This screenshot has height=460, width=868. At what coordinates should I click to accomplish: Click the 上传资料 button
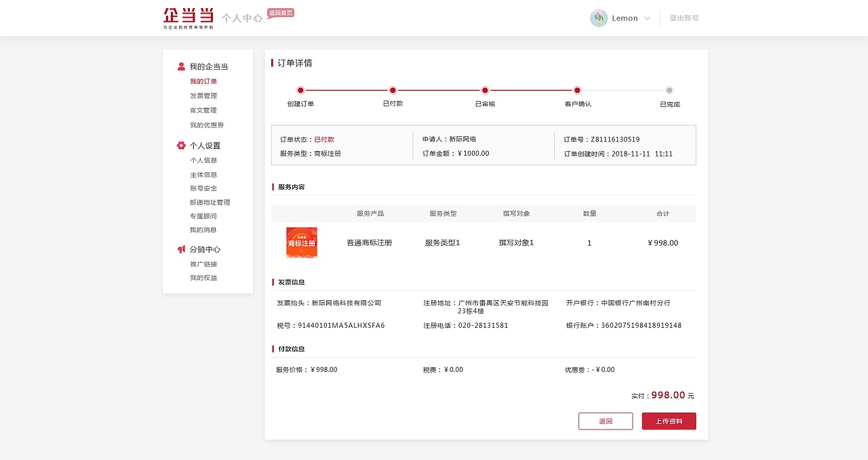pyautogui.click(x=669, y=421)
